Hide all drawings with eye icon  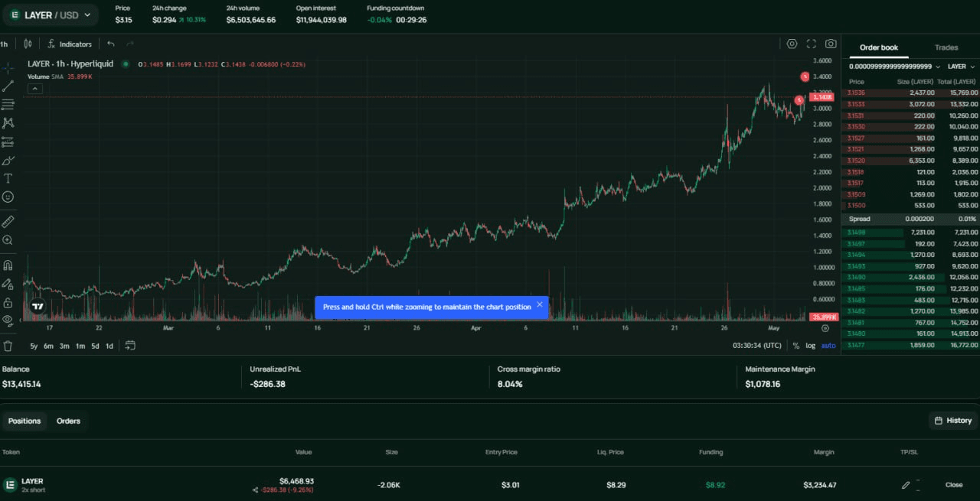(x=8, y=320)
